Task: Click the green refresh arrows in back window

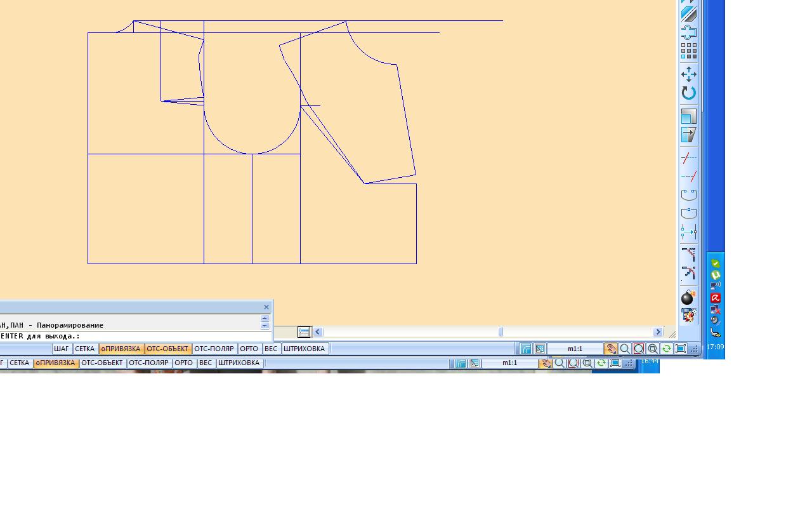Action: click(x=601, y=363)
